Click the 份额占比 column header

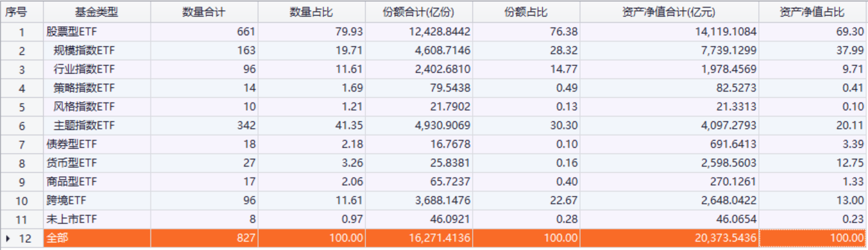(526, 12)
